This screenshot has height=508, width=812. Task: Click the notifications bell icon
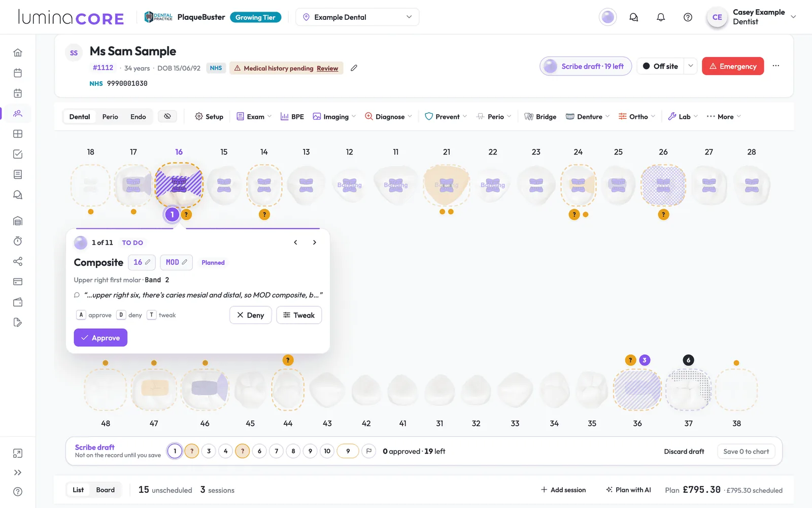tap(661, 17)
